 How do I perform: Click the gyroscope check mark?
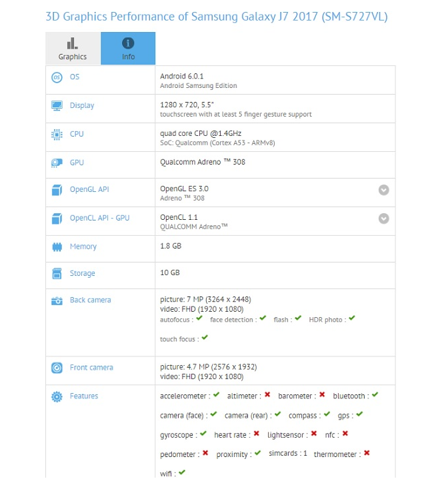pos(203,433)
